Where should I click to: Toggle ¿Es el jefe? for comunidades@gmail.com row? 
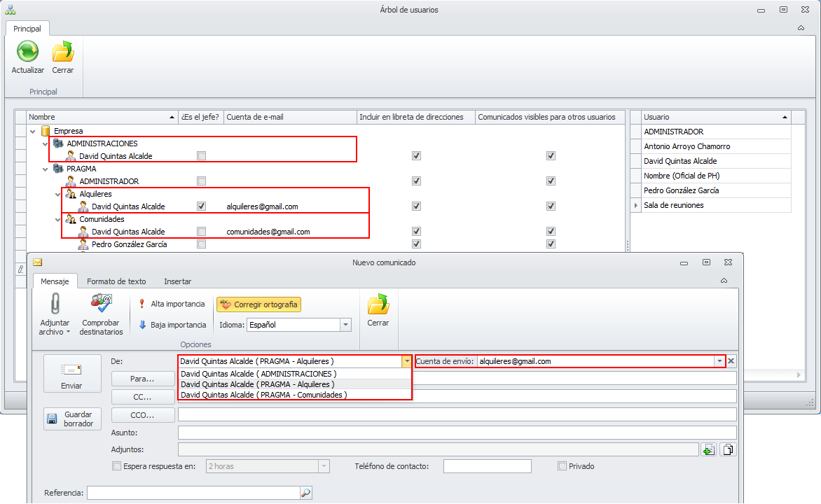(x=201, y=231)
